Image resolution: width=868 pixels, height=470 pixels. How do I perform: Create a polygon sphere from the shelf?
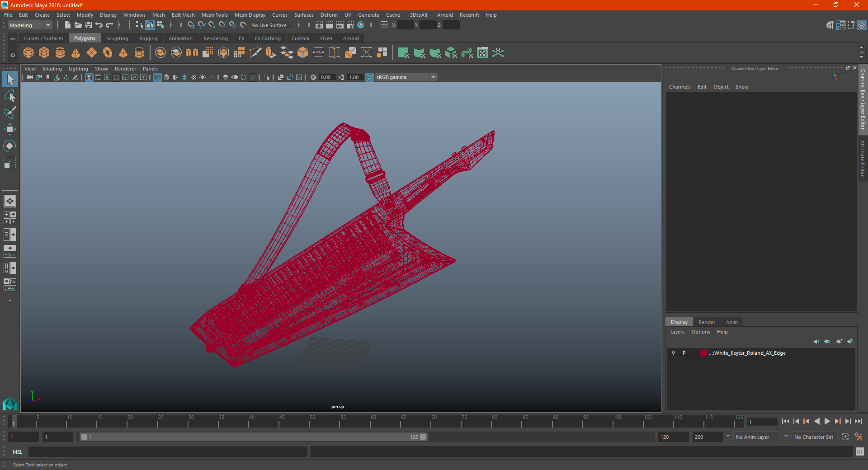[28, 53]
